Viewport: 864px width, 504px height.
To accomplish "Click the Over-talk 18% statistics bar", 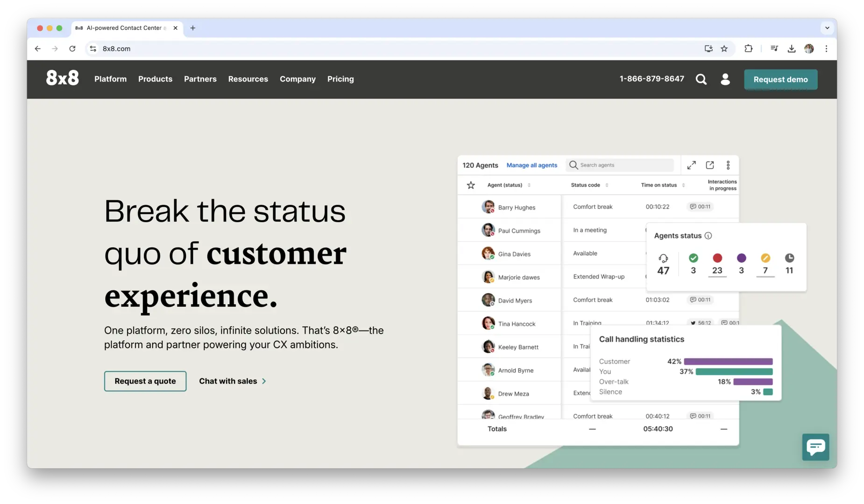I will 753,382.
